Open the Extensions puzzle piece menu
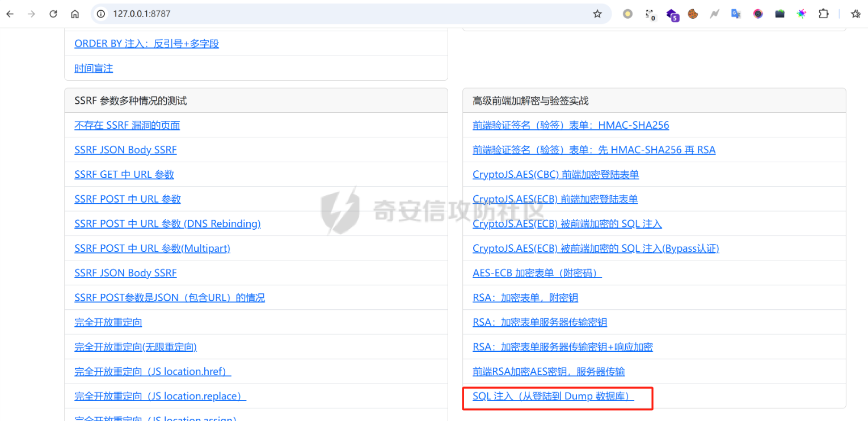Screen dimensions: 868x421 (x=823, y=14)
